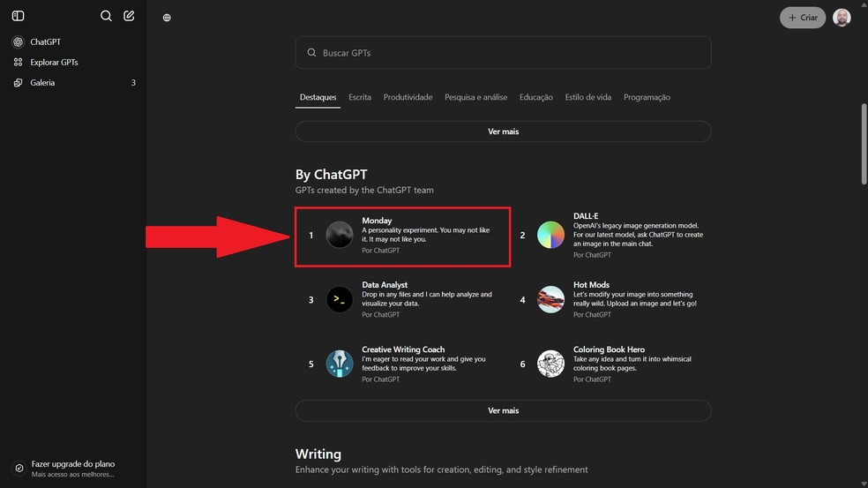The height and width of the screenshot is (488, 868).
Task: Open the user profile avatar
Action: point(842,18)
